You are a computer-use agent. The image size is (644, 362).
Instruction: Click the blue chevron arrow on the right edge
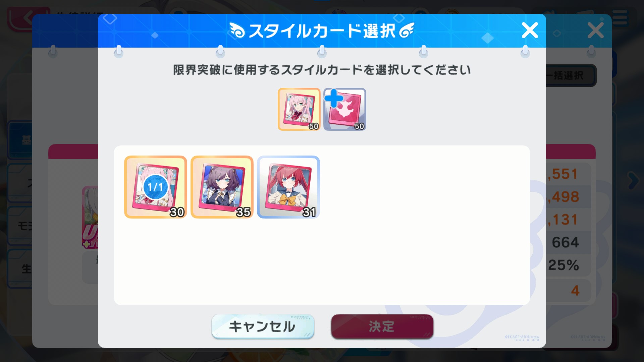(x=633, y=180)
